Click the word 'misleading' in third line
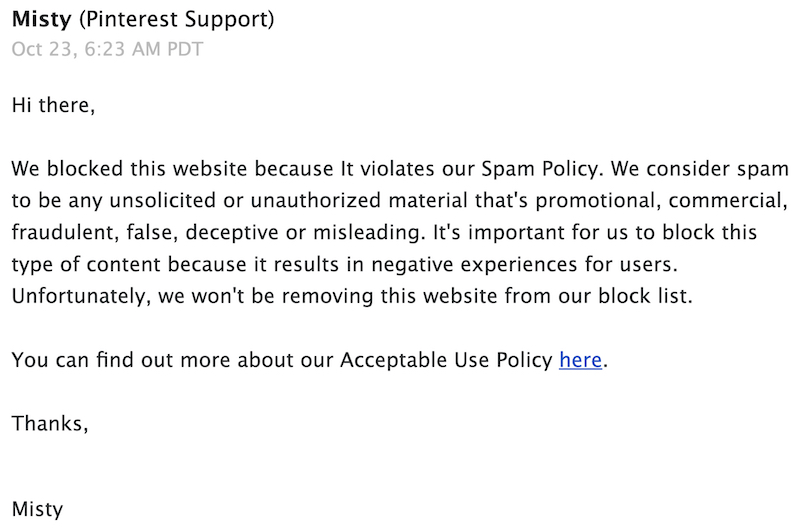The height and width of the screenshot is (530, 800). pyautogui.click(x=368, y=233)
